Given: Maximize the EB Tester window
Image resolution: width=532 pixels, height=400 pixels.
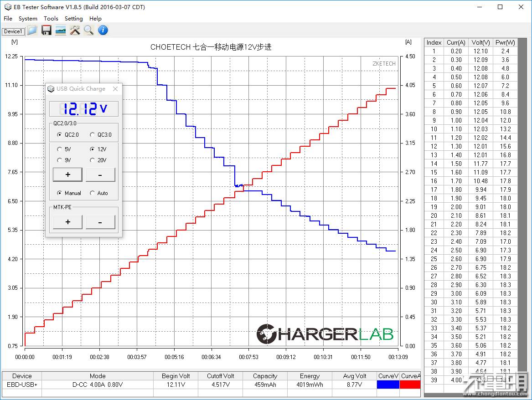Looking at the screenshot, I should [500, 7].
